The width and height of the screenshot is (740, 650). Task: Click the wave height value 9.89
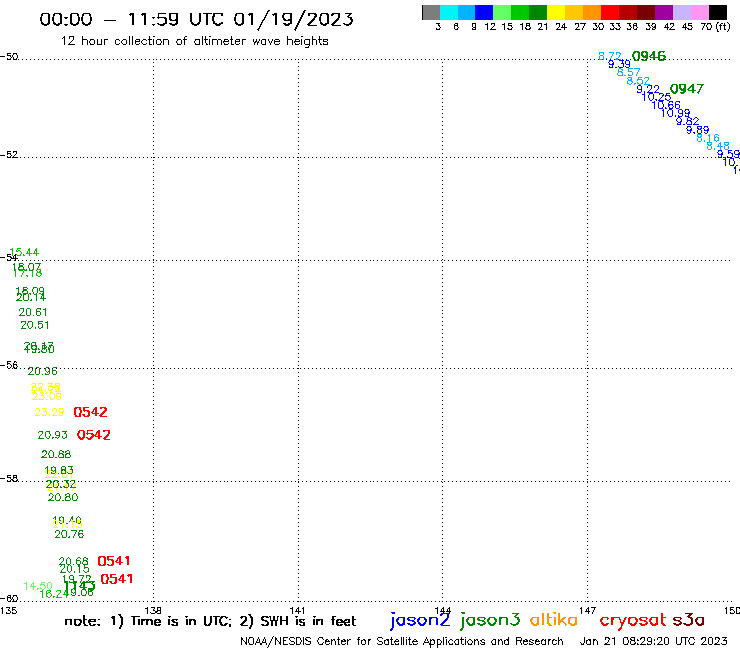point(697,130)
